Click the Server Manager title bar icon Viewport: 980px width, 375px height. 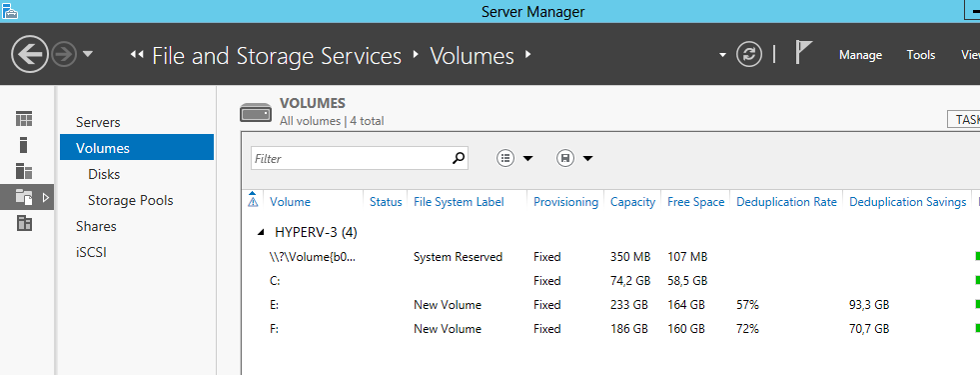(x=9, y=11)
